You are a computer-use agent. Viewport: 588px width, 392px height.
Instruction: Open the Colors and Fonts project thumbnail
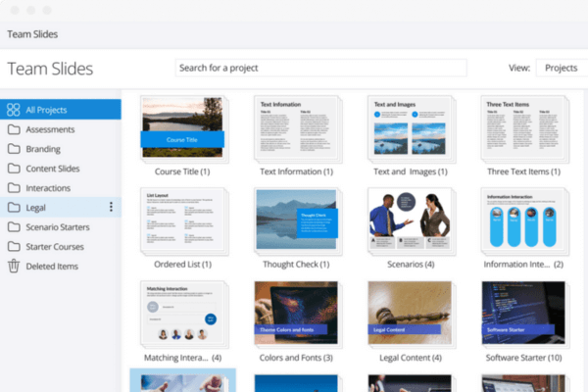(298, 315)
